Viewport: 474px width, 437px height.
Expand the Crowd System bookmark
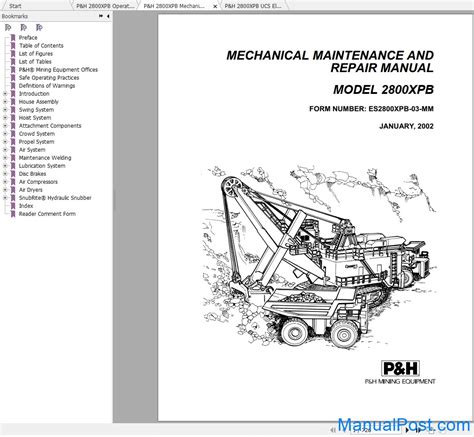[x=5, y=134]
